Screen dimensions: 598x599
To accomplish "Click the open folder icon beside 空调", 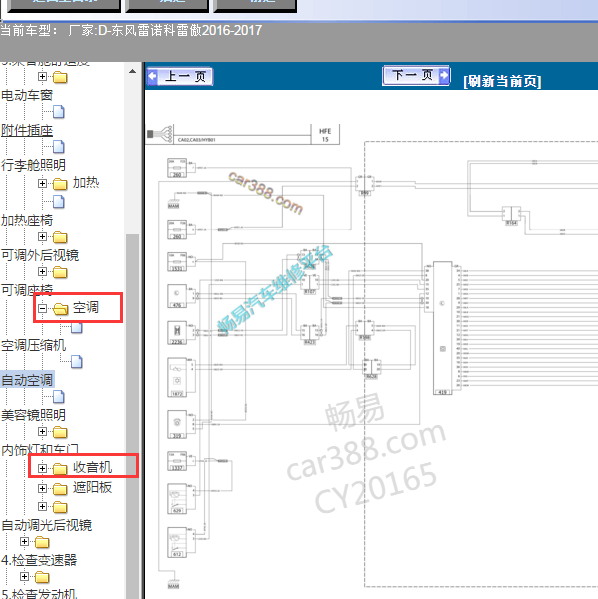I will pos(60,309).
